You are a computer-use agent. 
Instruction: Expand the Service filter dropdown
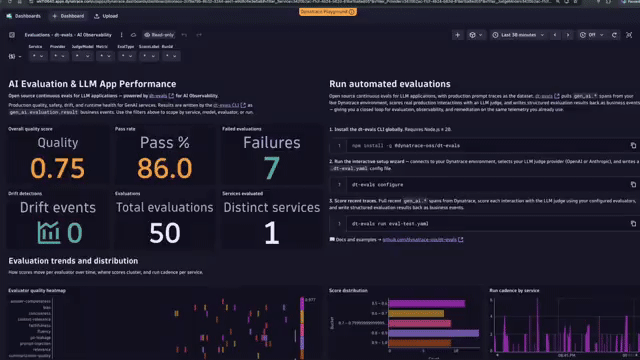pos(38,56)
